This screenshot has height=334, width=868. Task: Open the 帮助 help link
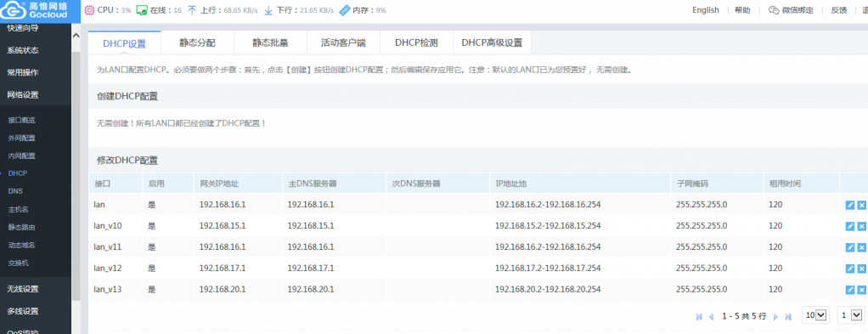(x=742, y=10)
